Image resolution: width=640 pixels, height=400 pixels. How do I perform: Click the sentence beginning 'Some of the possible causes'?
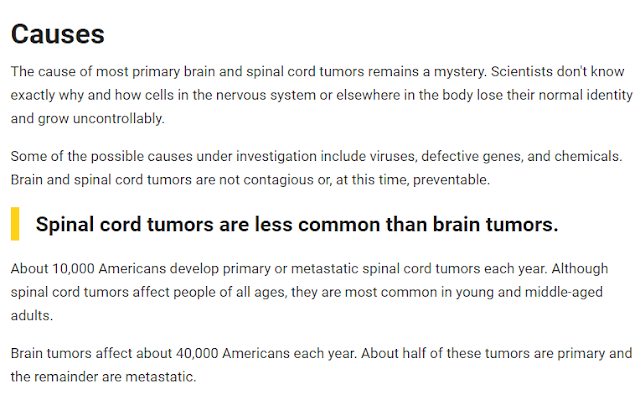coord(316,156)
